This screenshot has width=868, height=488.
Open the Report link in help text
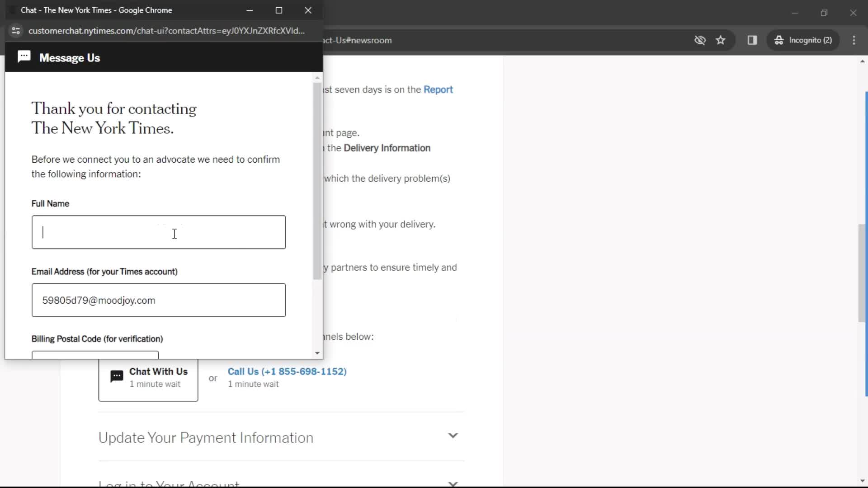click(438, 89)
